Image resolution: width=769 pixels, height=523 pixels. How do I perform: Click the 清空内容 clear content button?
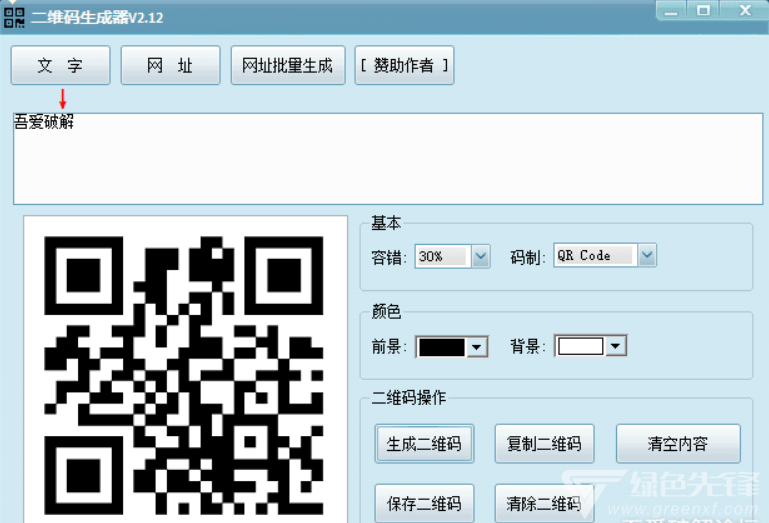tap(678, 444)
